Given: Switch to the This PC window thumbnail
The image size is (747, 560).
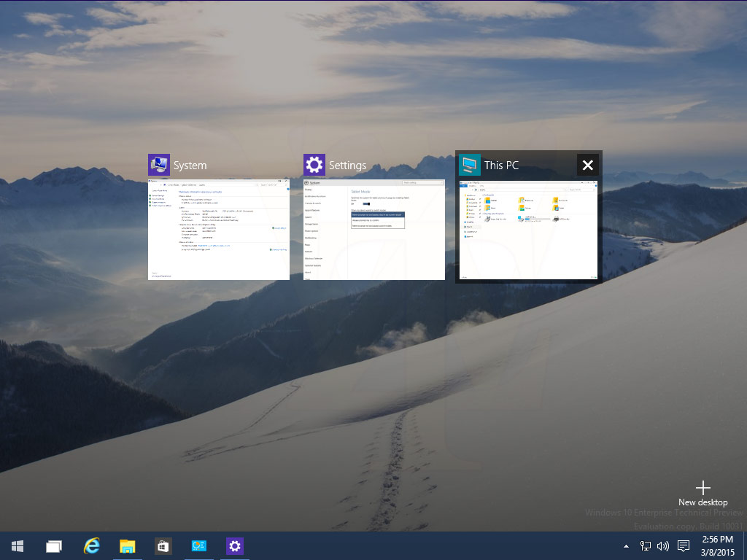Looking at the screenshot, I should pyautogui.click(x=528, y=230).
